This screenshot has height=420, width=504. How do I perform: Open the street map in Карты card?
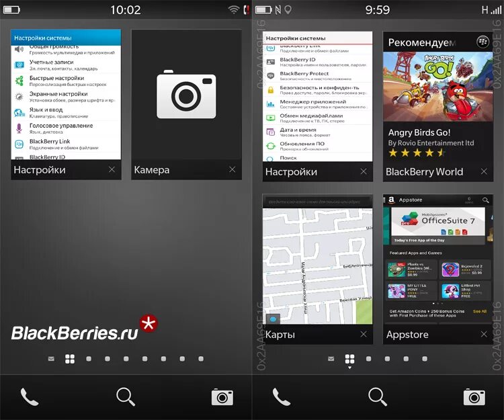tap(318, 266)
